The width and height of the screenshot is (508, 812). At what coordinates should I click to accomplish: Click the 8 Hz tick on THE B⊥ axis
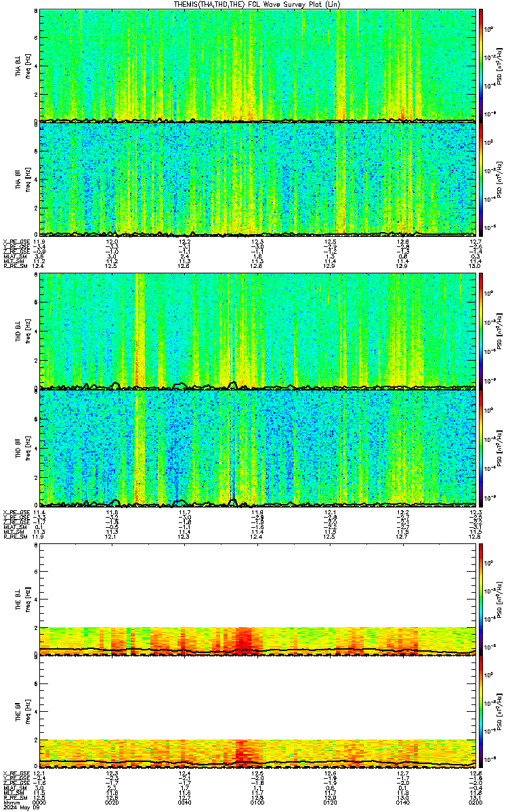[x=35, y=545]
